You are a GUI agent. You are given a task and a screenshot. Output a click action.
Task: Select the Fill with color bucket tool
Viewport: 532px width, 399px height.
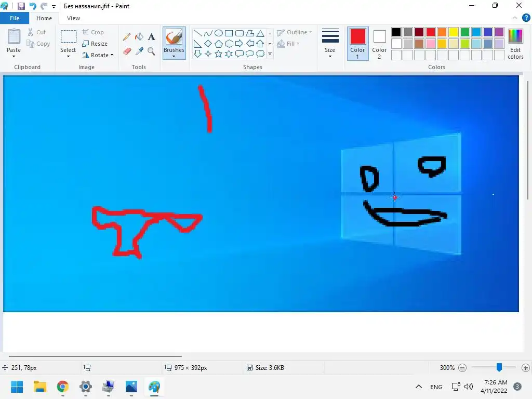(x=139, y=37)
